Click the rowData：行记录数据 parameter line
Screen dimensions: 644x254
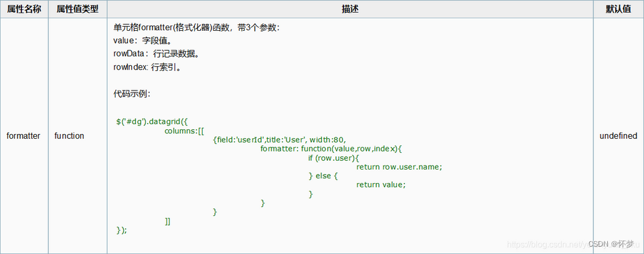(157, 54)
